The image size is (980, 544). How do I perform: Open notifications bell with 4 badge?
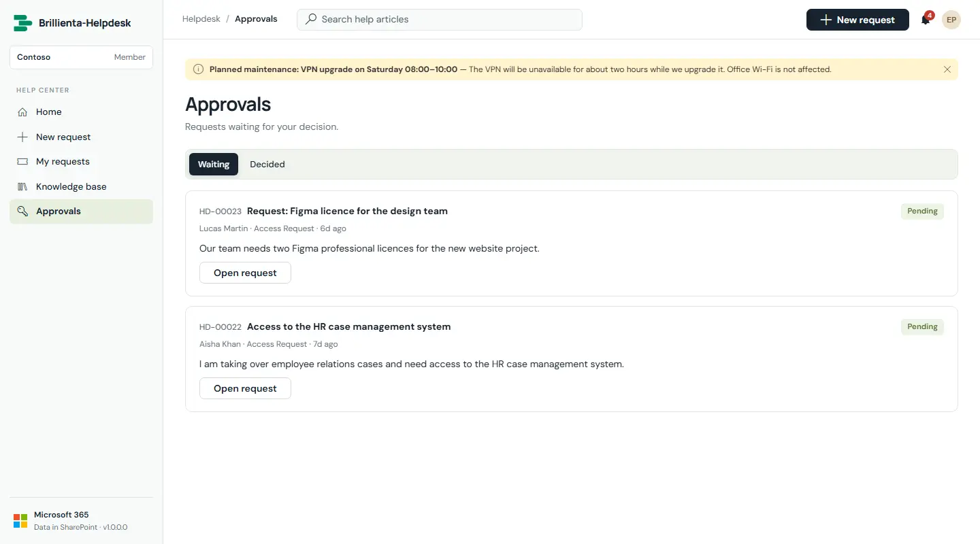point(926,20)
